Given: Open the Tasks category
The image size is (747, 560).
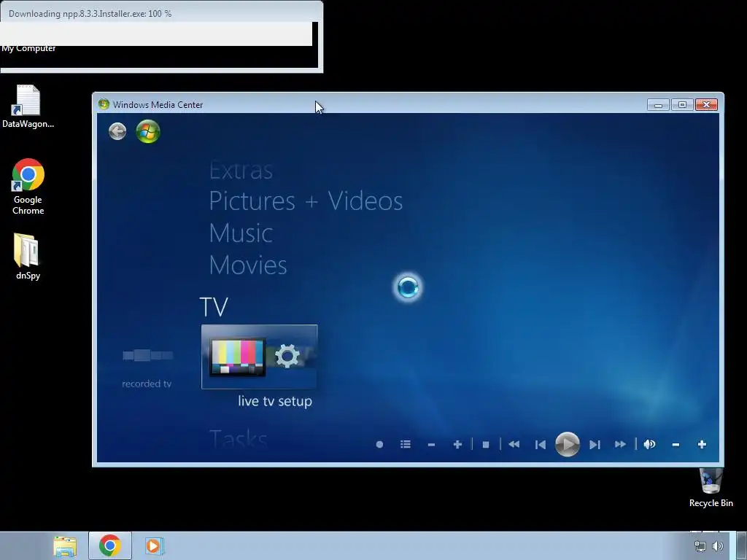Looking at the screenshot, I should 239,438.
